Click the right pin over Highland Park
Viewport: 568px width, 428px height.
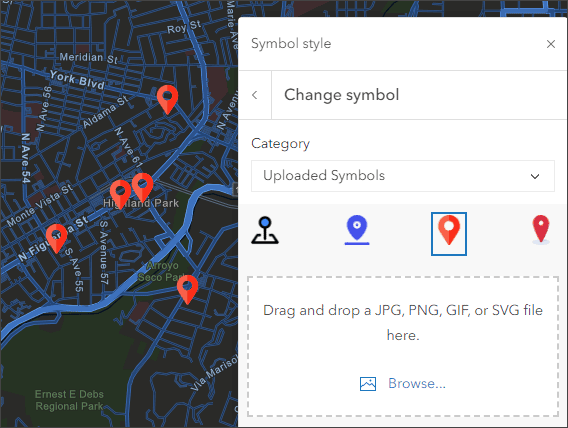142,187
